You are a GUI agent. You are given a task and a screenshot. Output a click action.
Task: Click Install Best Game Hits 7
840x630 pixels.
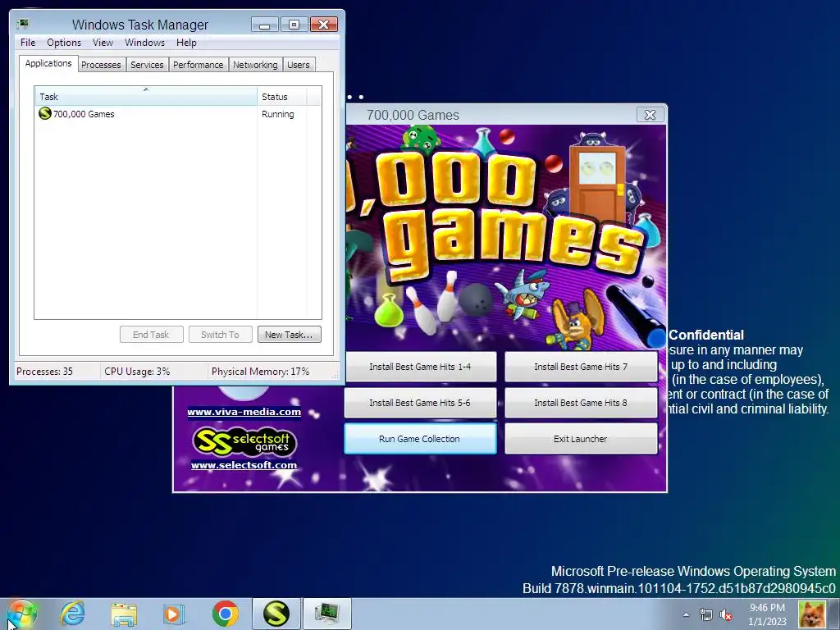tap(581, 367)
